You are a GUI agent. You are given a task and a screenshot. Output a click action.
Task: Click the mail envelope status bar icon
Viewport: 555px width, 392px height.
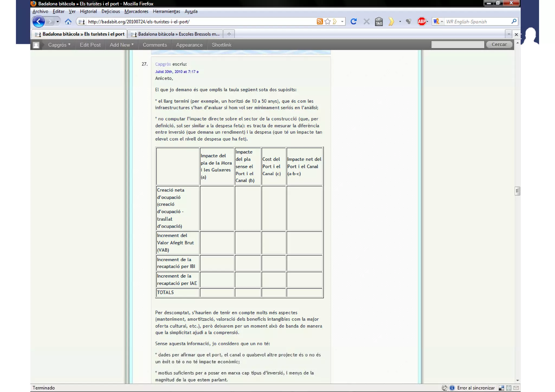516,388
